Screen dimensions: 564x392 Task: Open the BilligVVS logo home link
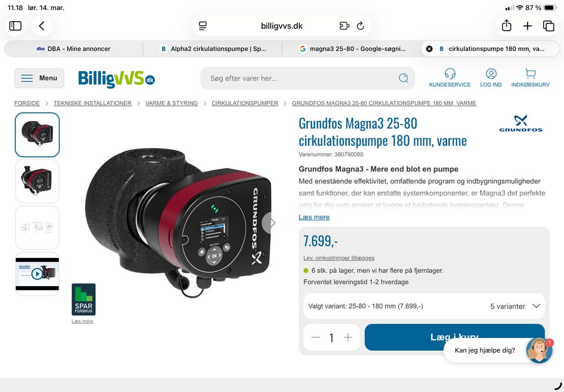(116, 79)
